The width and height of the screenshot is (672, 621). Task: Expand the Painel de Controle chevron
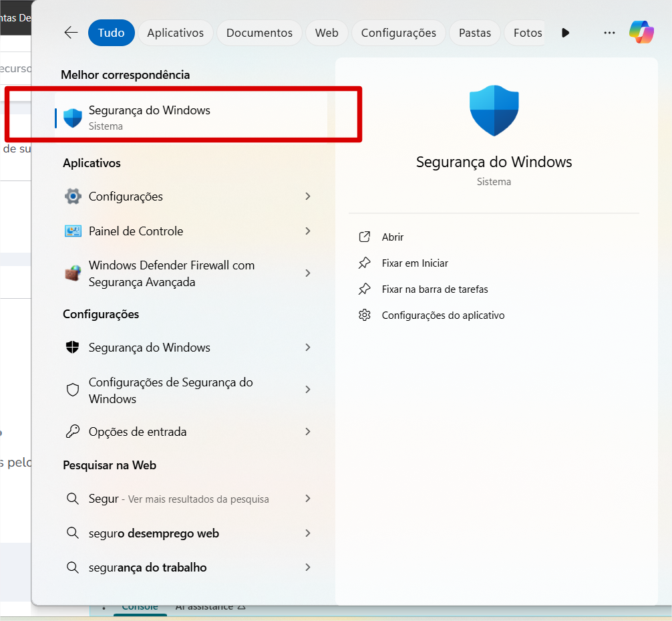click(308, 231)
